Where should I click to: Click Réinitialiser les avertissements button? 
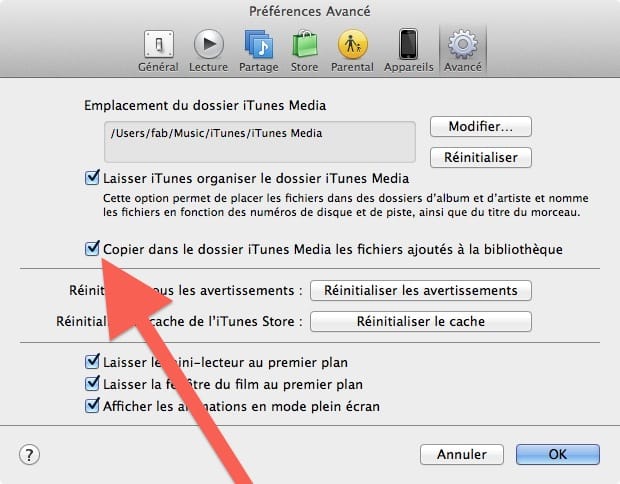421,290
